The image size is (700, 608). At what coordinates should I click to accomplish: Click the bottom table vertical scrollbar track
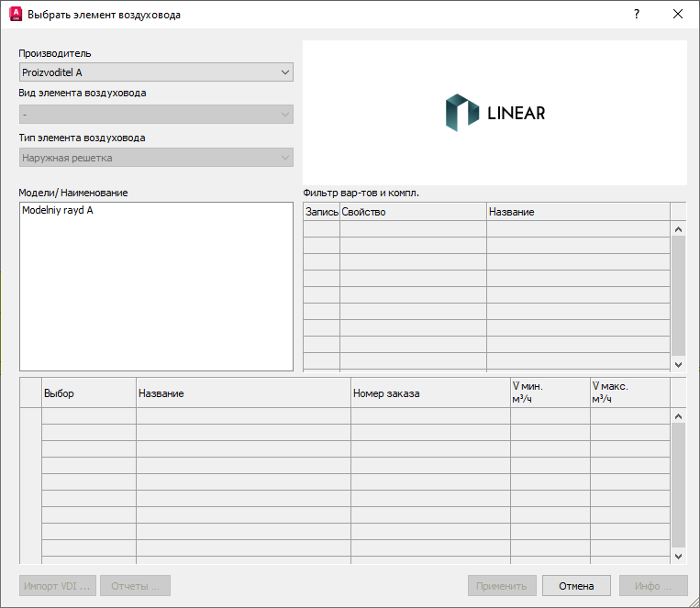679,485
